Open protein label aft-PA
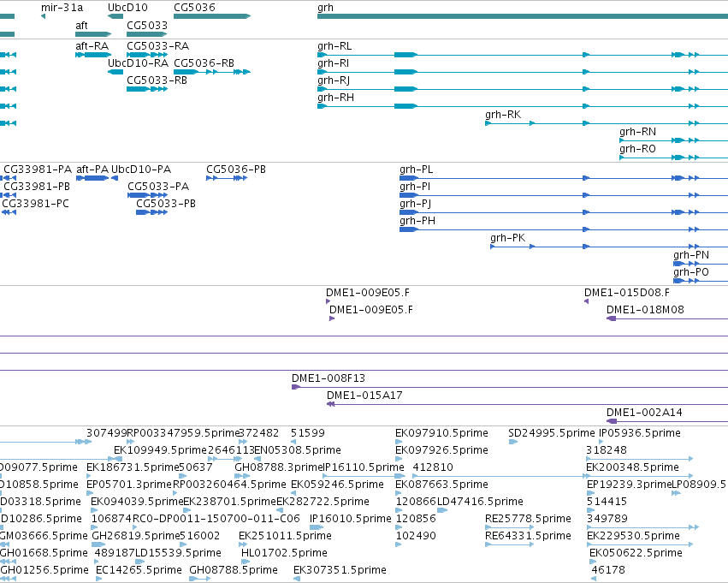 tap(92, 170)
